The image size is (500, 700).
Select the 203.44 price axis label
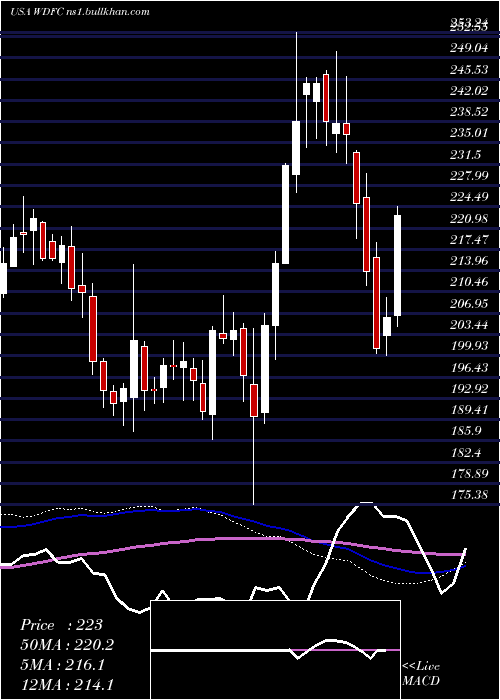(x=469, y=325)
